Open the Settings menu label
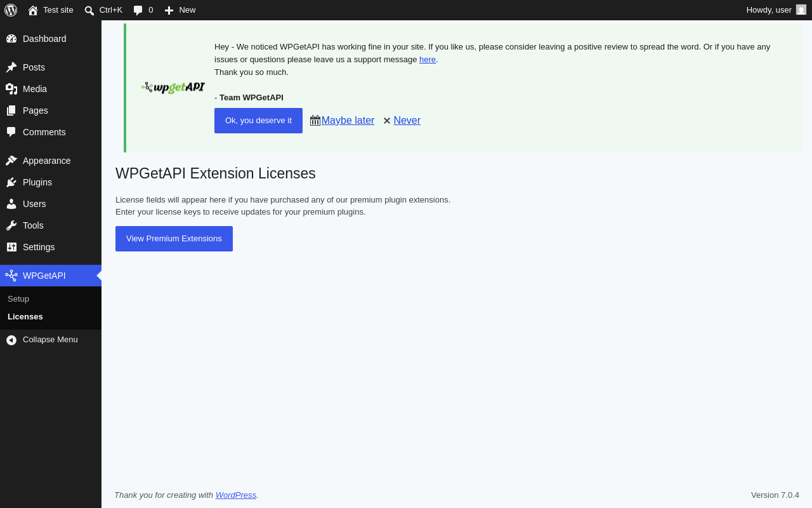This screenshot has width=812, height=508. coord(39,247)
